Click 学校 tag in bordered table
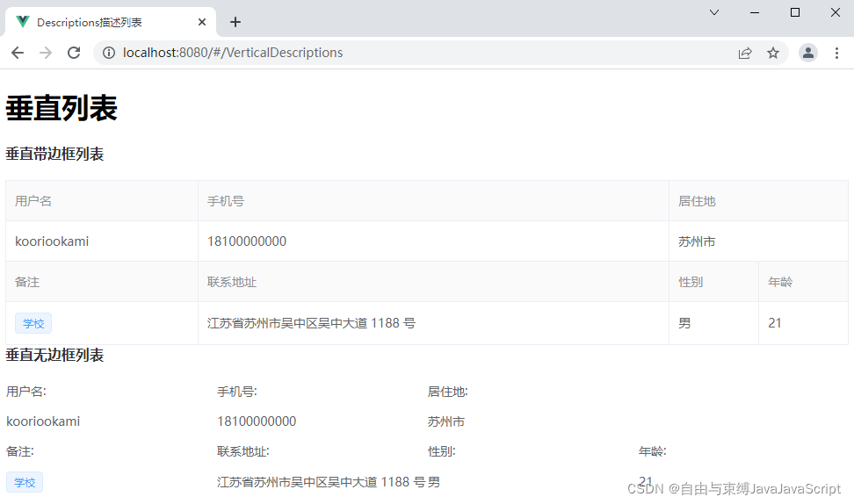Viewport: 854px width, 504px height. pyautogui.click(x=33, y=323)
